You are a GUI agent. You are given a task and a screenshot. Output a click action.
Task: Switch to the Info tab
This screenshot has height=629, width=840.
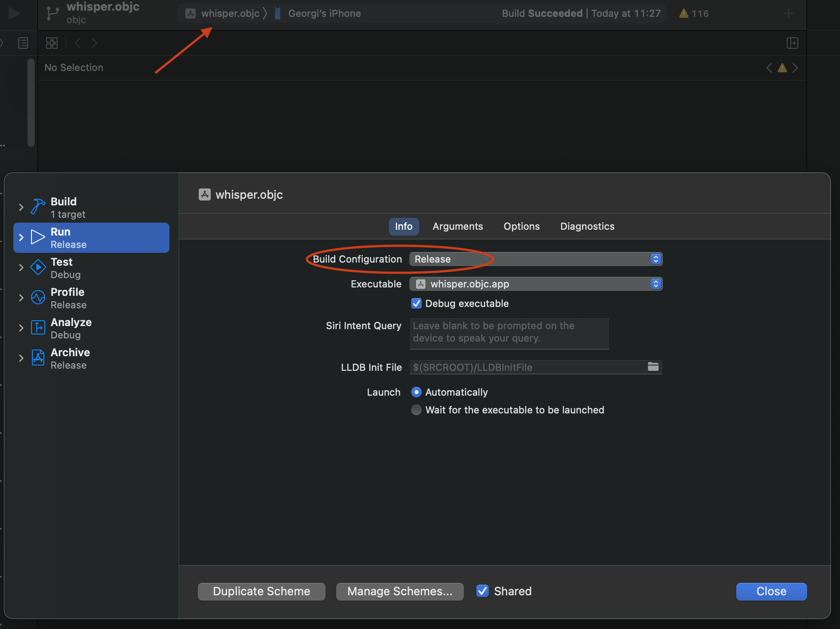point(404,226)
